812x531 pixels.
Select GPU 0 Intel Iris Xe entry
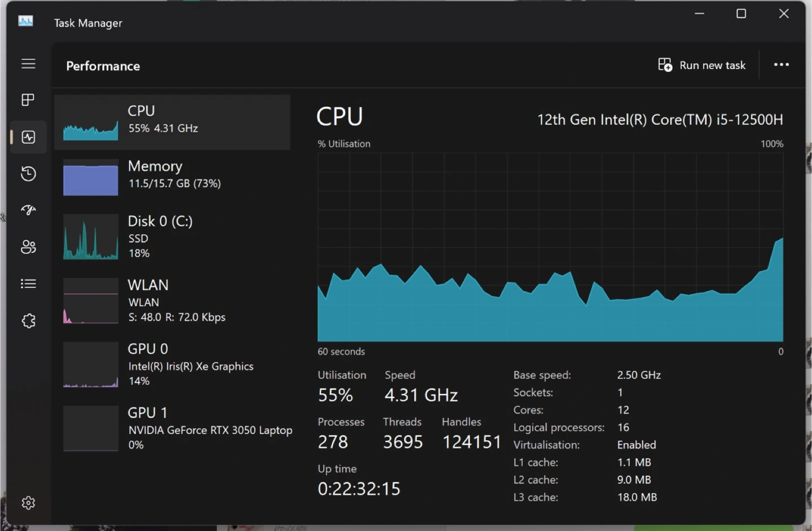click(x=173, y=365)
